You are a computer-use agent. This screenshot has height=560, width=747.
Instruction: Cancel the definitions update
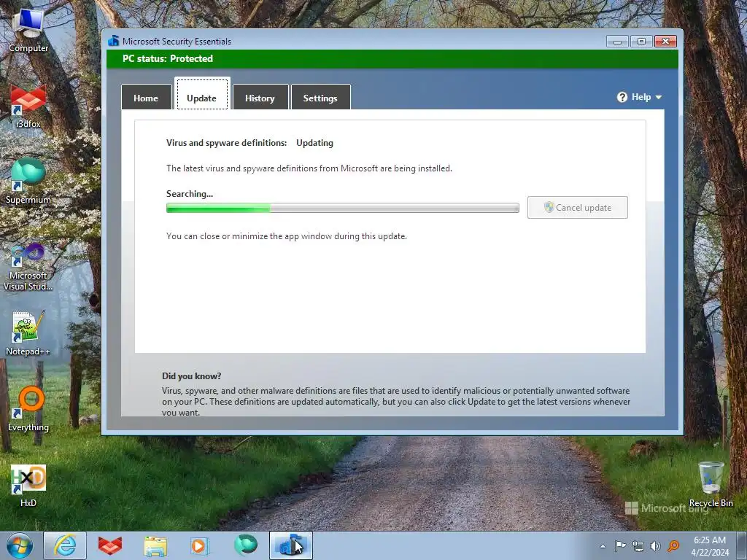click(x=578, y=208)
